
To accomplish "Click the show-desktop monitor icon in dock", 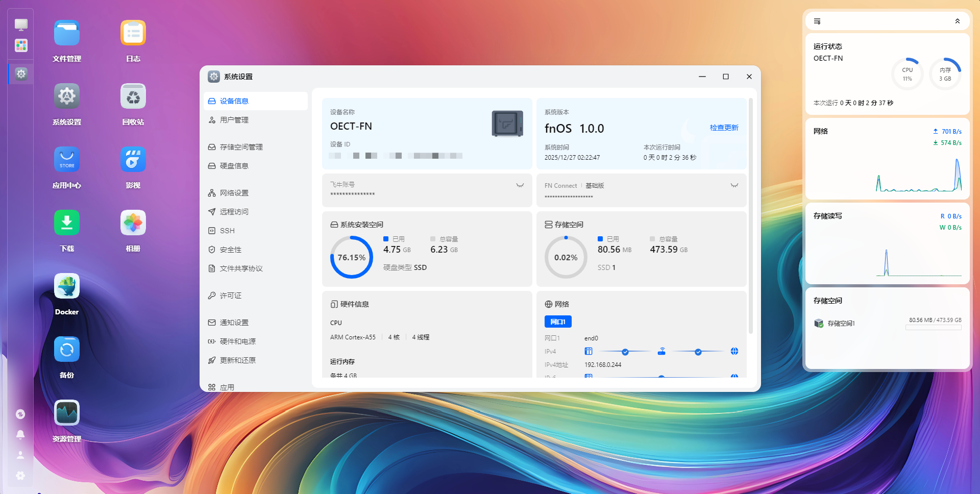I will pos(21,24).
